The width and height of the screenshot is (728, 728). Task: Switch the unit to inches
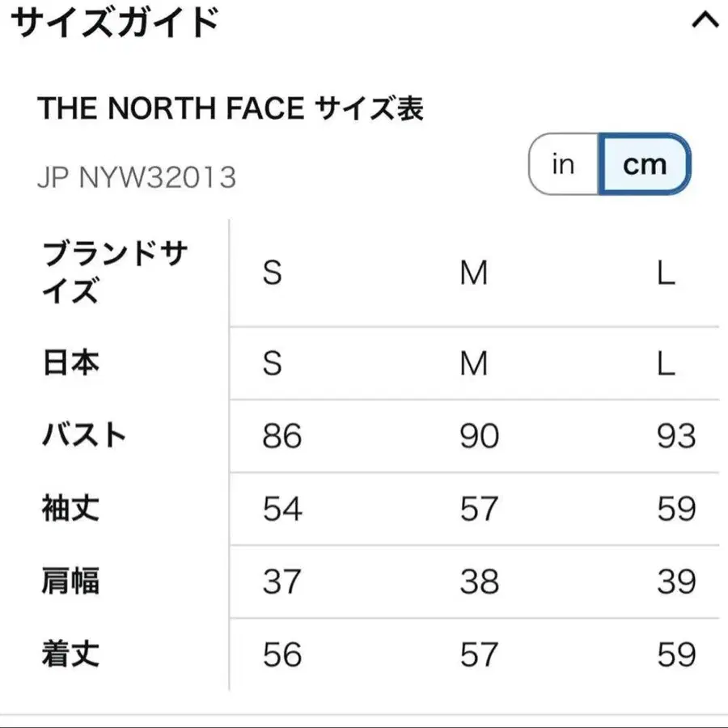point(563,164)
